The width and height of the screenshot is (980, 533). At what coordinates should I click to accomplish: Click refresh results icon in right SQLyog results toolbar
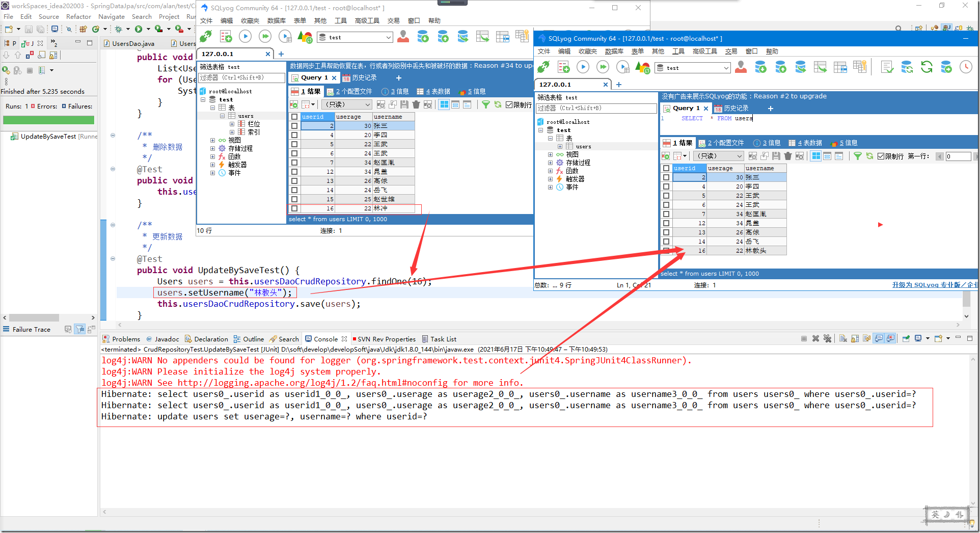pyautogui.click(x=869, y=156)
